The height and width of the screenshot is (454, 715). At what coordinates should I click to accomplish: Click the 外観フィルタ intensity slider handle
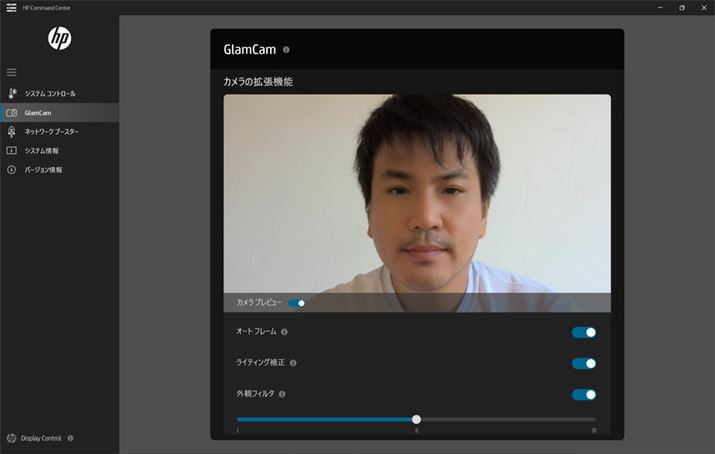coord(416,419)
